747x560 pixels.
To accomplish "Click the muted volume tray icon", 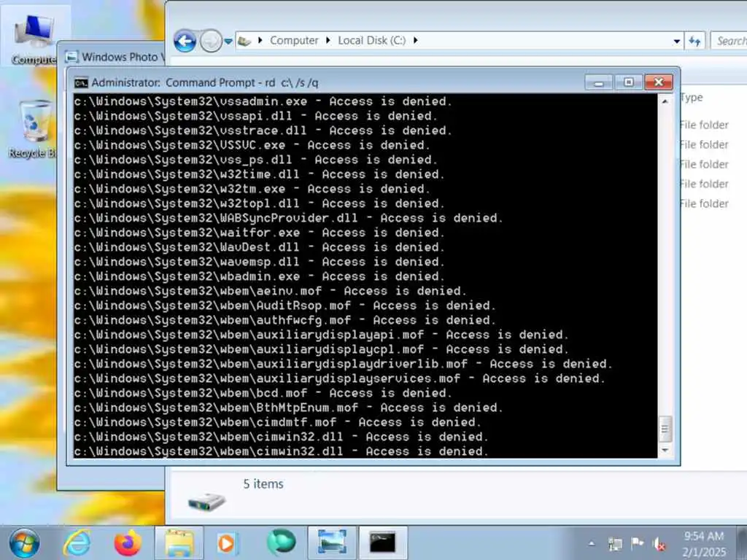I will pos(659,544).
